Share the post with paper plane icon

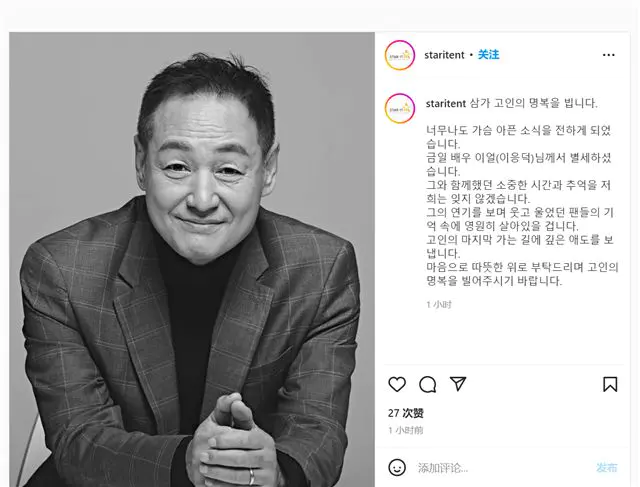tap(458, 384)
